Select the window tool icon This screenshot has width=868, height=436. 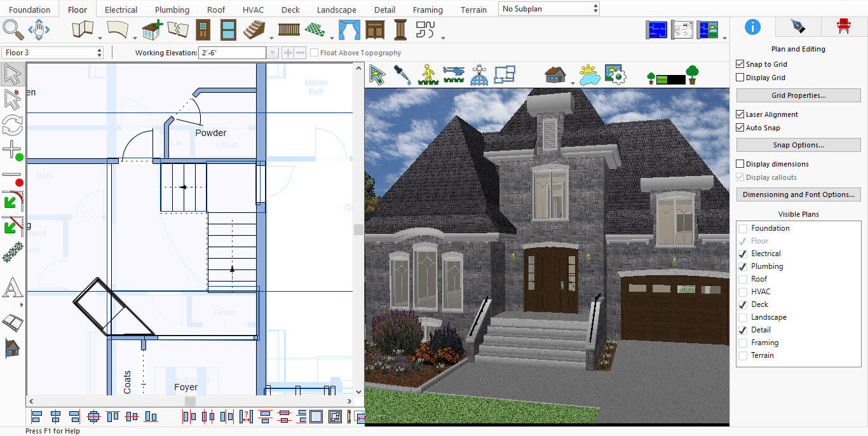coord(228,29)
